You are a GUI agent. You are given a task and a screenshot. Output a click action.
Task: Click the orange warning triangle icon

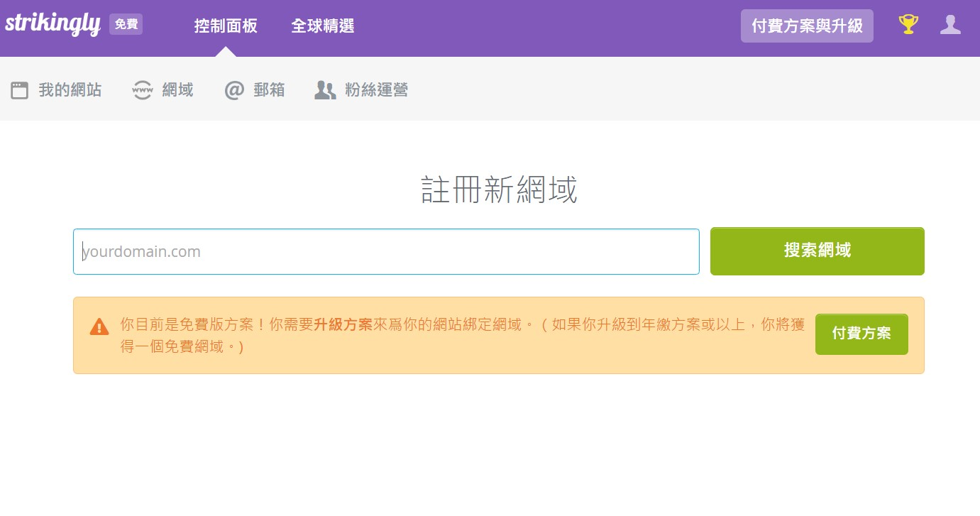pyautogui.click(x=99, y=327)
